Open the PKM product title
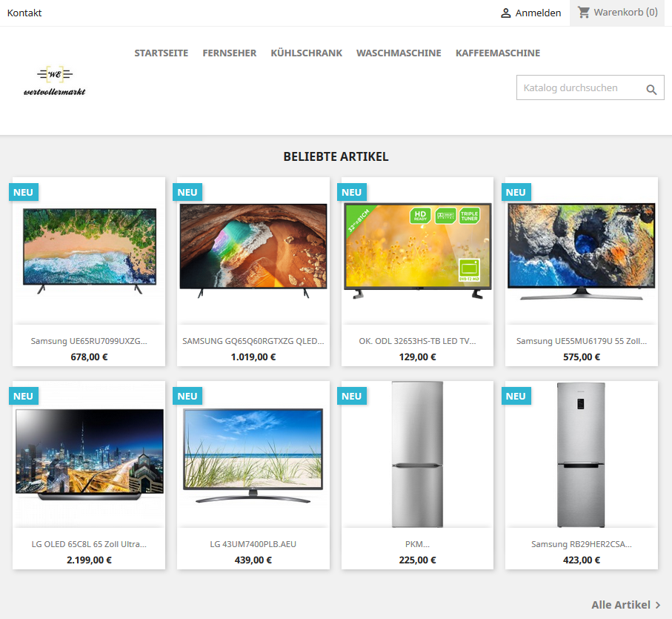 point(417,544)
